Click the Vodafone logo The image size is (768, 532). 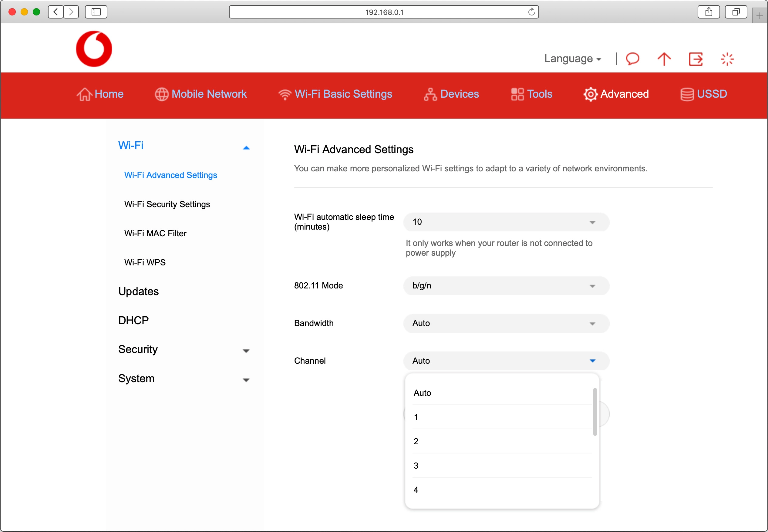click(94, 49)
